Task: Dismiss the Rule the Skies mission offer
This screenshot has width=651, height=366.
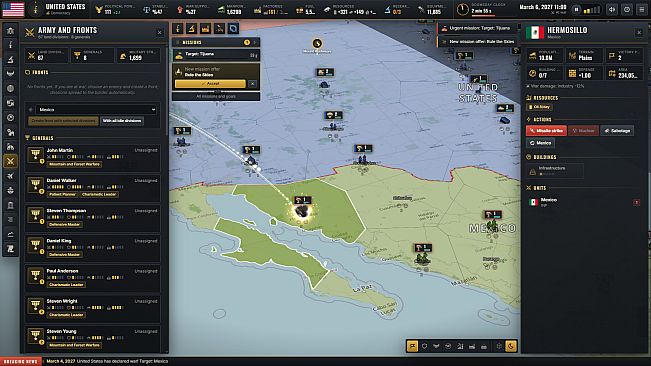Action: (252, 83)
